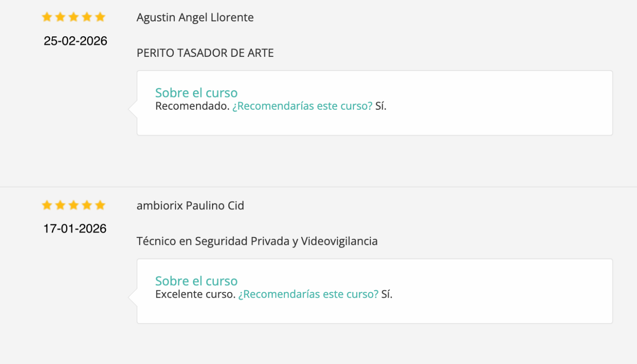This screenshot has height=364, width=637.
Task: Open the 'Sobre el curso' heading in first review
Action: click(x=196, y=92)
